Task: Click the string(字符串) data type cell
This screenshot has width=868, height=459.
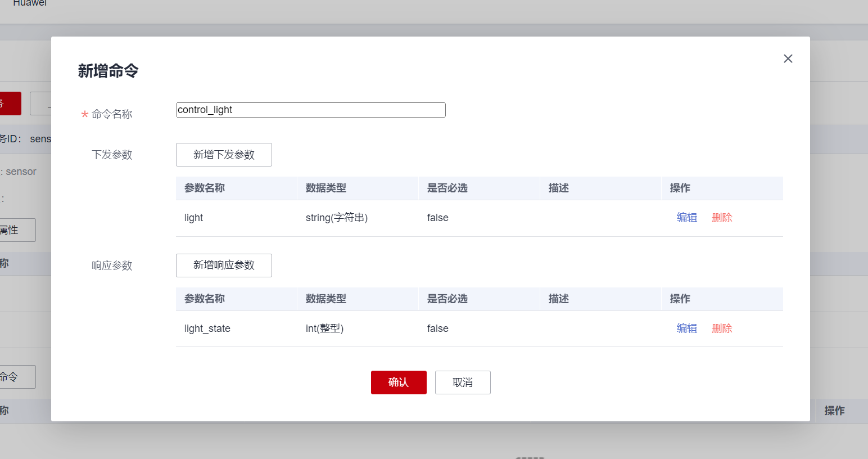Action: coord(337,218)
